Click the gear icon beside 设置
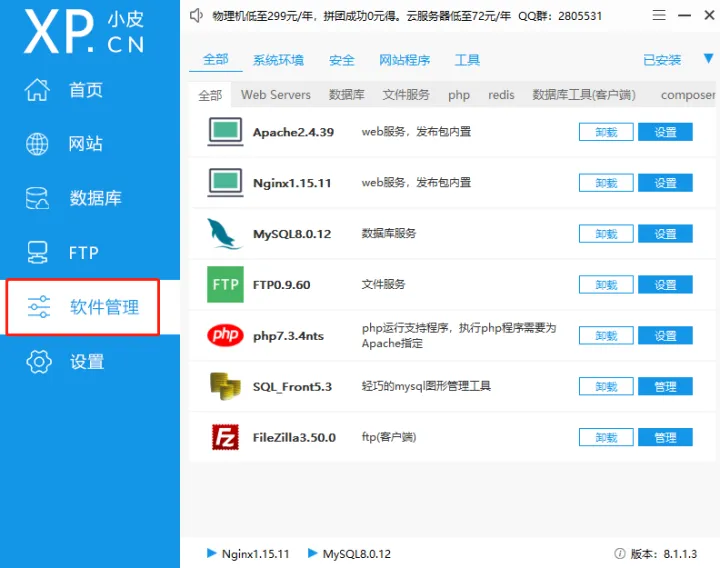Viewport: 720px width, 568px height. point(39,362)
